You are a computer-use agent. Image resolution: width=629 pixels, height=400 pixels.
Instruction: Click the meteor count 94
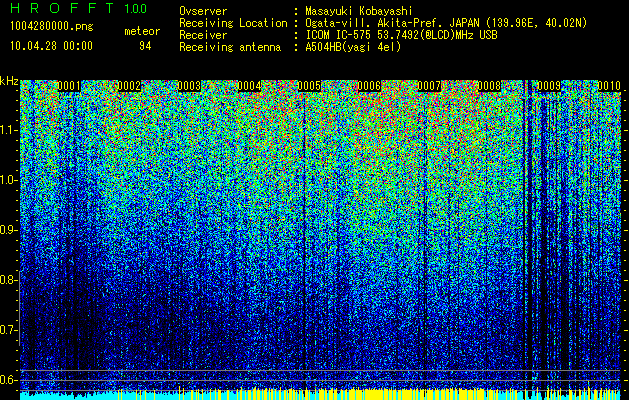pos(145,46)
